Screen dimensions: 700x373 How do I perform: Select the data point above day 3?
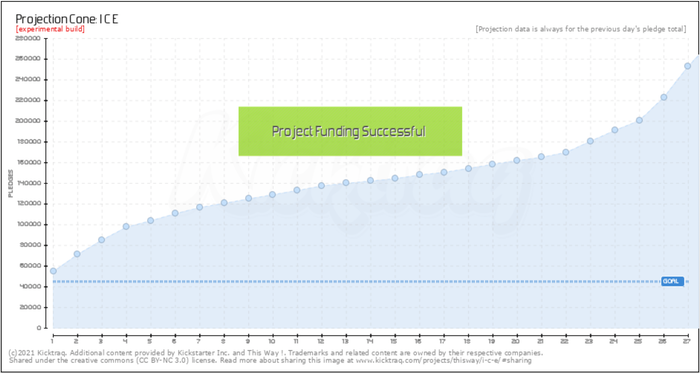[101, 240]
